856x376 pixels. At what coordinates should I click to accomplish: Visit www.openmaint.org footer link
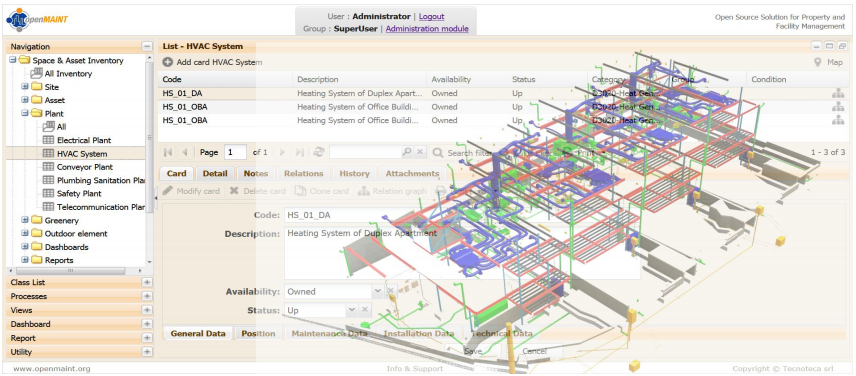pyautogui.click(x=52, y=368)
